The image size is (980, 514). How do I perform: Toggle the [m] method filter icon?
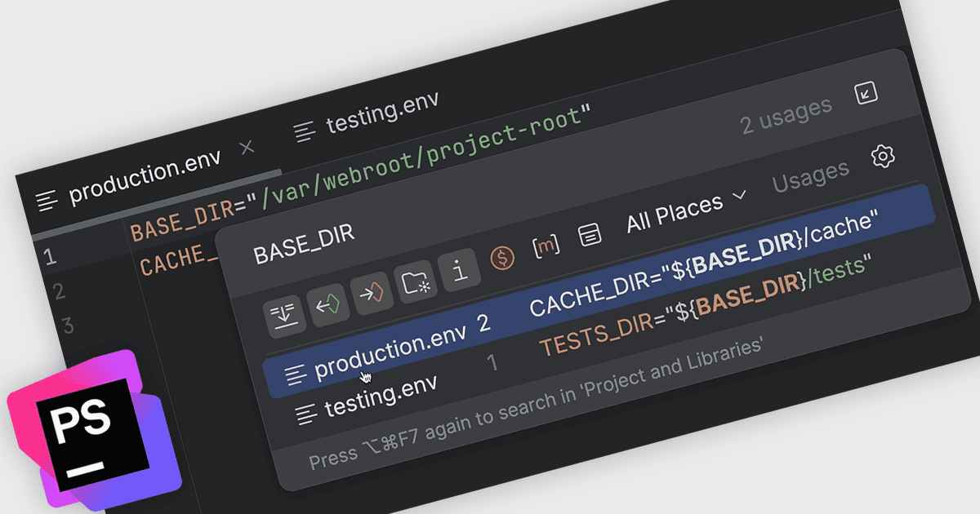545,248
